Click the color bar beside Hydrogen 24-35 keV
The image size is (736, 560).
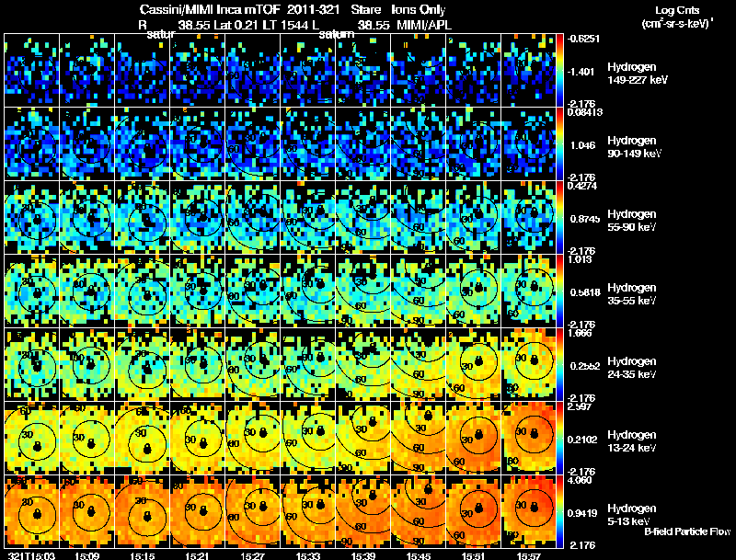(560, 365)
